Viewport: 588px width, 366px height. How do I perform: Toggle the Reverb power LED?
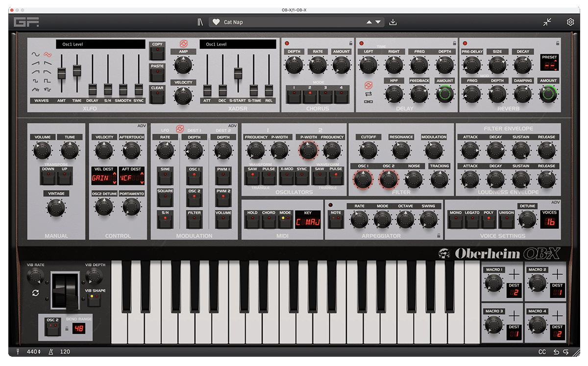click(464, 43)
